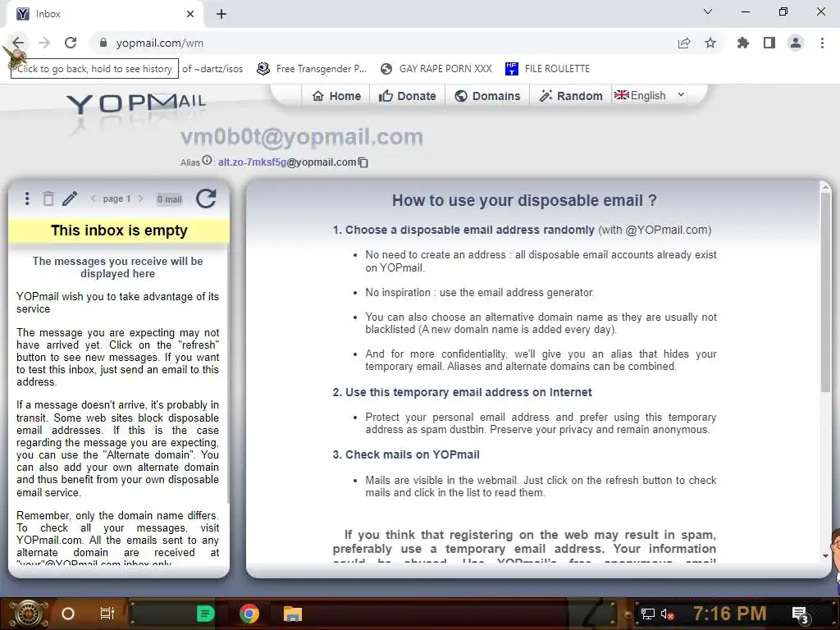The width and height of the screenshot is (840, 630).
Task: Click the inbox panel scrollbar
Action: (228, 375)
